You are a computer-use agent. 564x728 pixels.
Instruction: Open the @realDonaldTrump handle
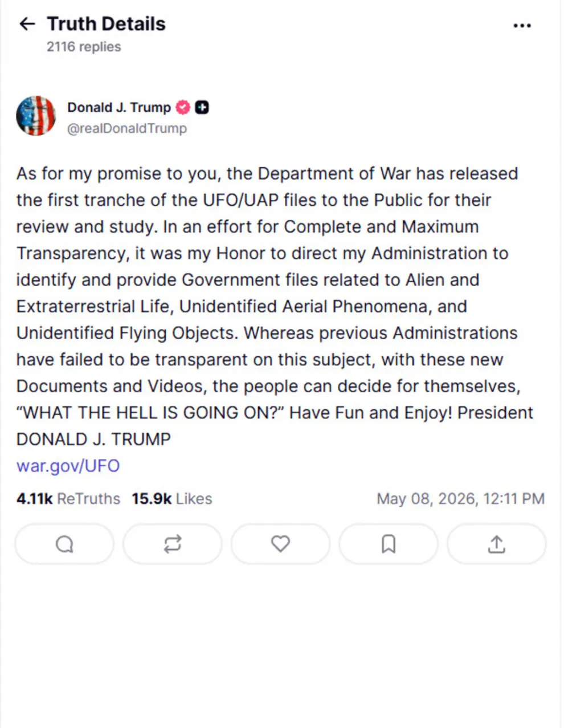[127, 128]
